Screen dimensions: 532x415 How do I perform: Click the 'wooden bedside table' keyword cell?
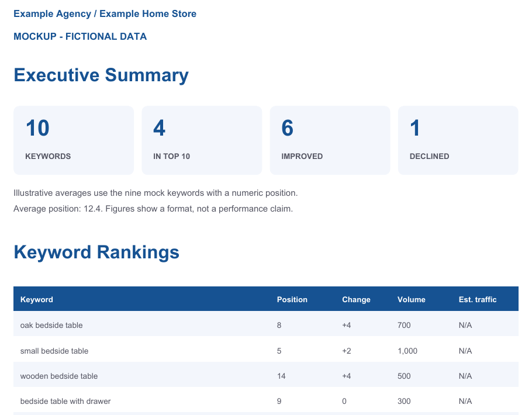[59, 376]
